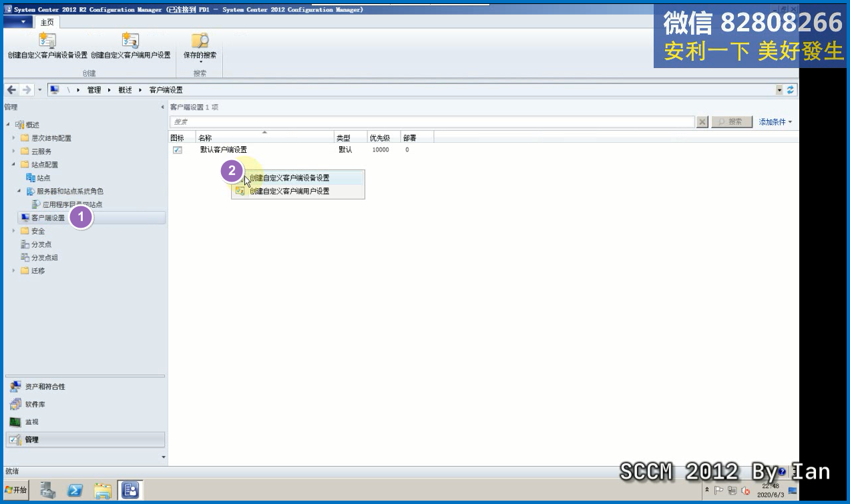The image size is (850, 504).
Task: Go forward with the navigation forward arrow
Action: [27, 90]
